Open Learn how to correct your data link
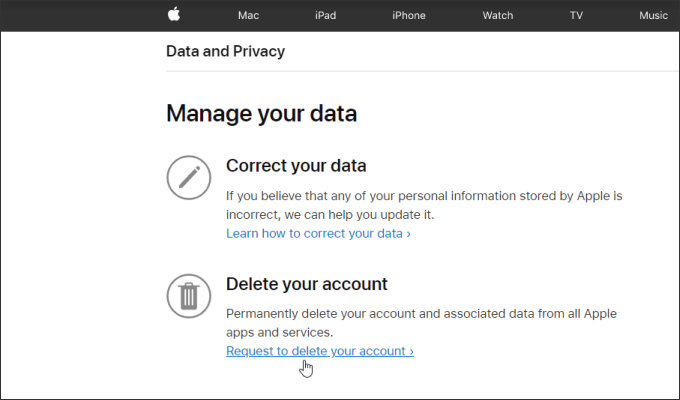Viewport: 680px width, 400px height. click(318, 233)
